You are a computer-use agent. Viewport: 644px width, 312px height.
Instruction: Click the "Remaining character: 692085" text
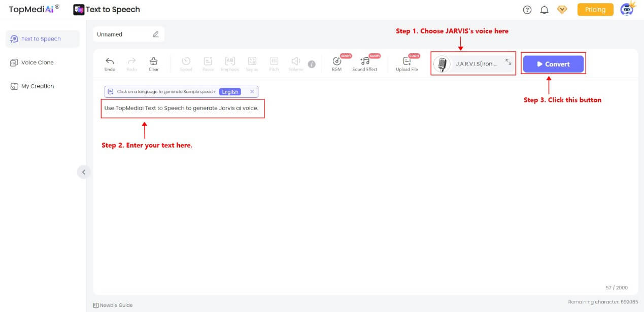point(603,302)
